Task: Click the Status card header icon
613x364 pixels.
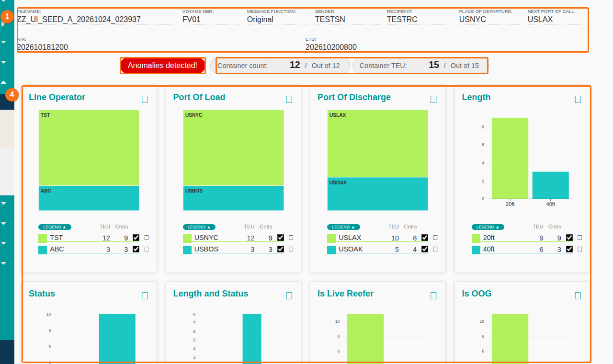Action: coord(145,296)
